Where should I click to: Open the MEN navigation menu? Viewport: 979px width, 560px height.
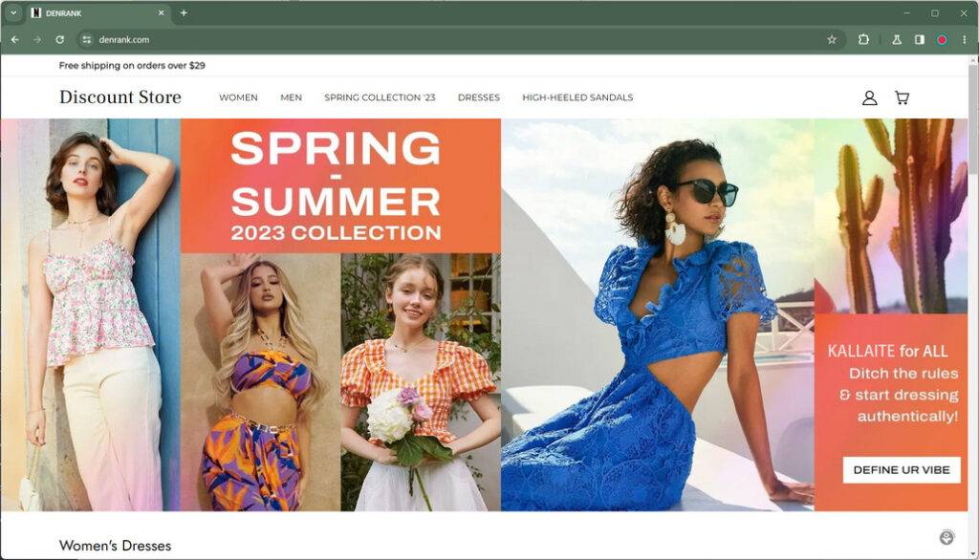point(291,97)
